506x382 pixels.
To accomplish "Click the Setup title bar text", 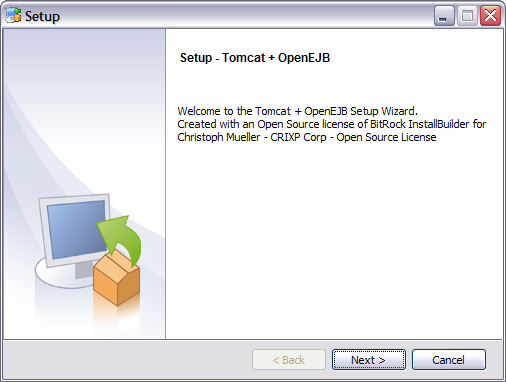I will tap(42, 16).
